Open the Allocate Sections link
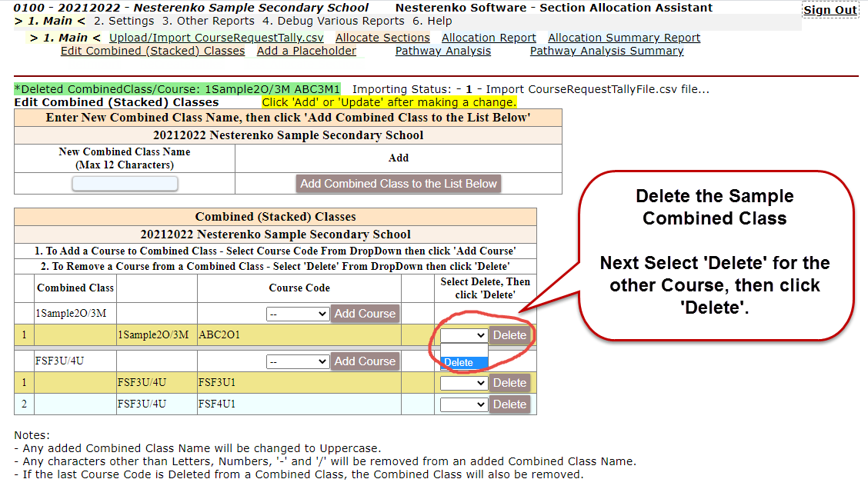Viewport: 868px width, 499px height. pyautogui.click(x=382, y=38)
